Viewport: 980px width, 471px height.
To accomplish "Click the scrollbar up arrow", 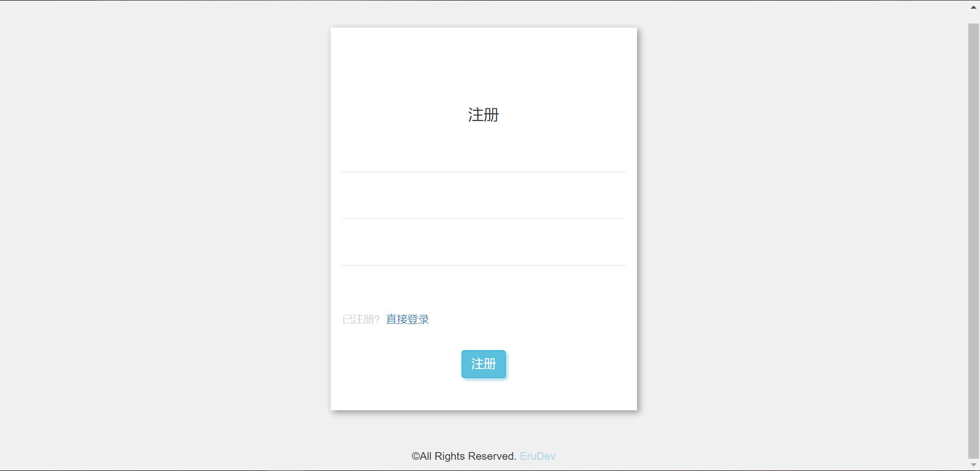I will [973, 7].
